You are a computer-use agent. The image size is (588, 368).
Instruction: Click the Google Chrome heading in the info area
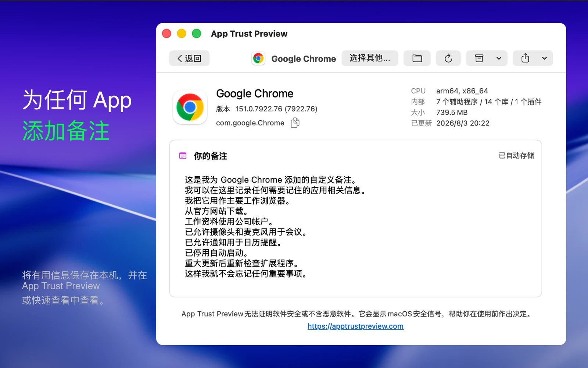(x=255, y=93)
